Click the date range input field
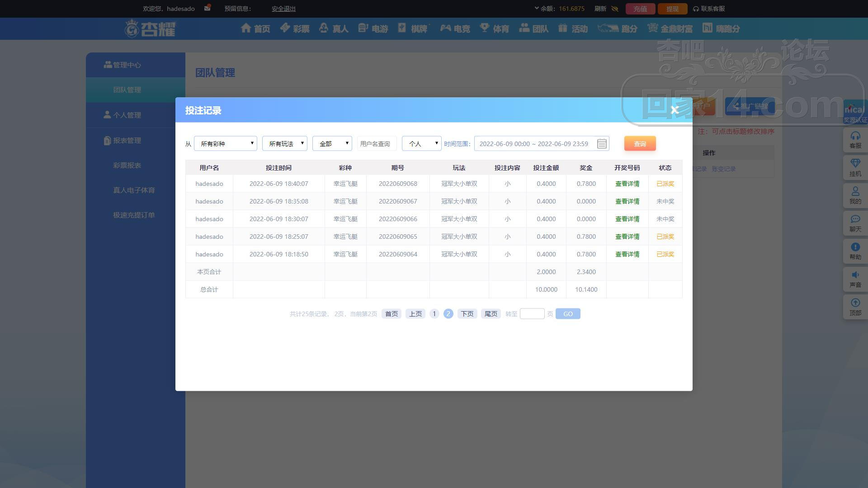 coord(542,143)
